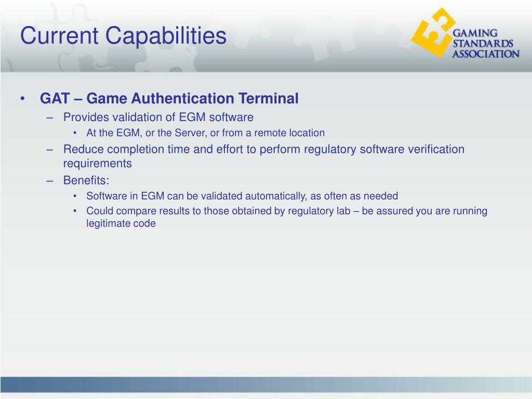Click 'Reduce completion time and effort' bullet
Image resolution: width=532 pixels, height=399 pixels.
point(263,156)
